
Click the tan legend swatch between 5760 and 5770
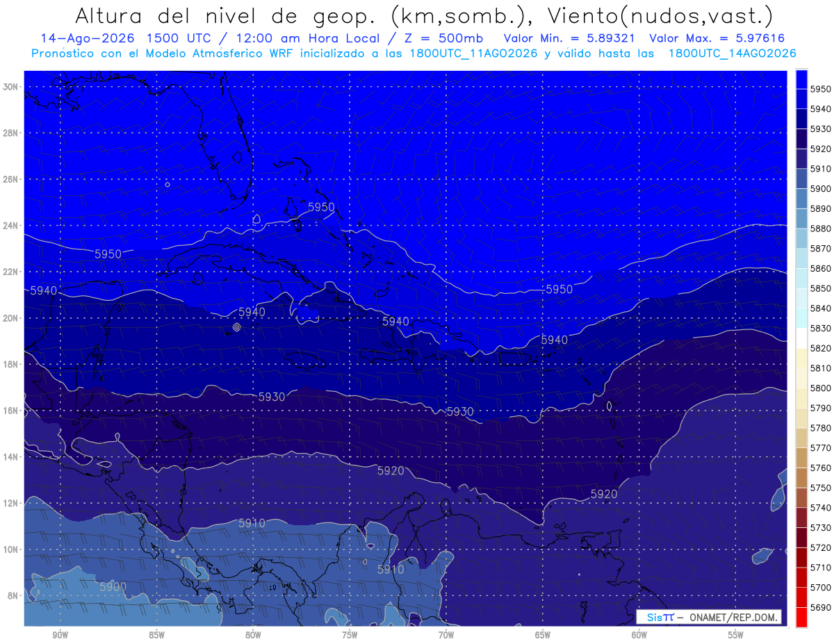coord(801,458)
